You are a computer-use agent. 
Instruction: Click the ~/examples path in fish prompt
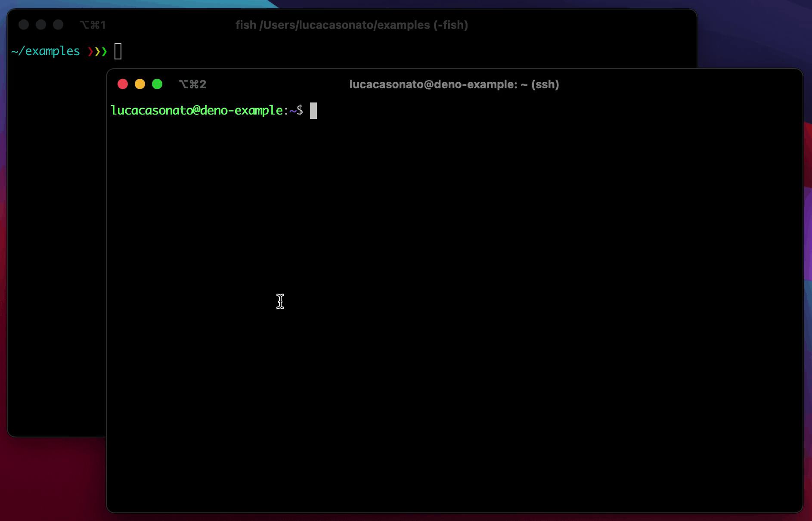click(46, 51)
